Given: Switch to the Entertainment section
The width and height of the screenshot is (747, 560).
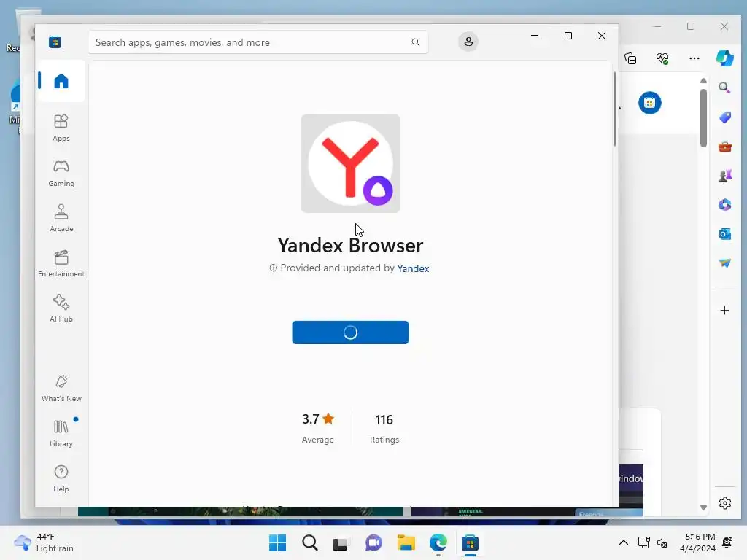Looking at the screenshot, I should 61,263.
